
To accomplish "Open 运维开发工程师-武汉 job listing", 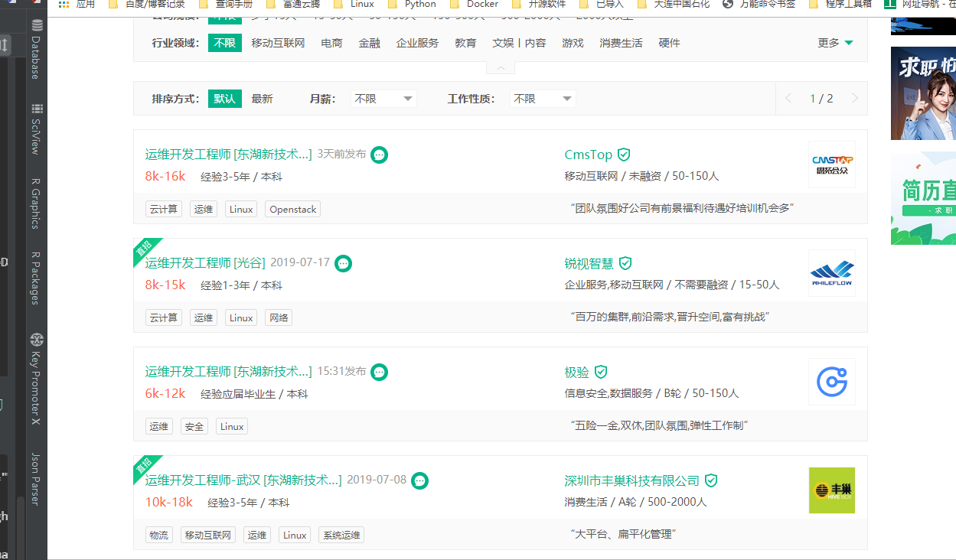I will point(243,480).
